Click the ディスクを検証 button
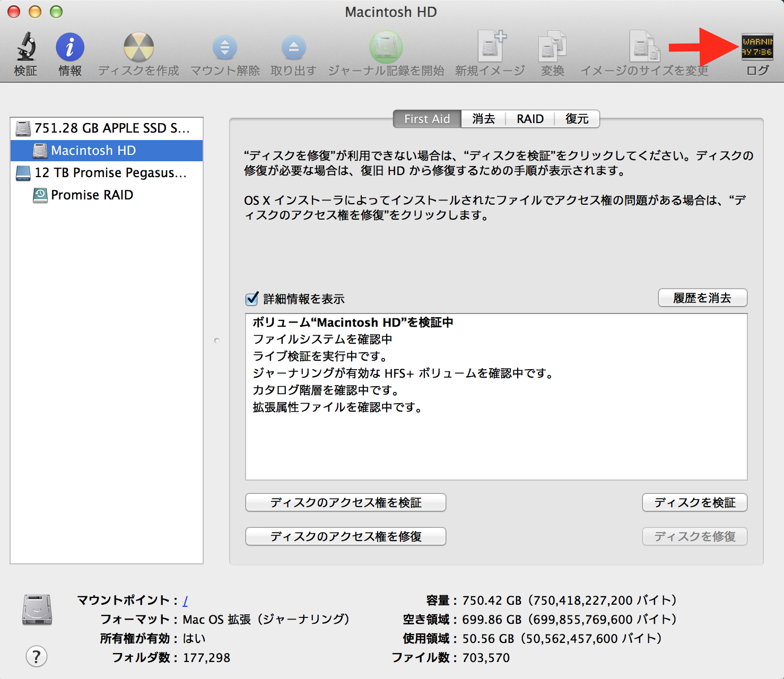 pyautogui.click(x=694, y=502)
